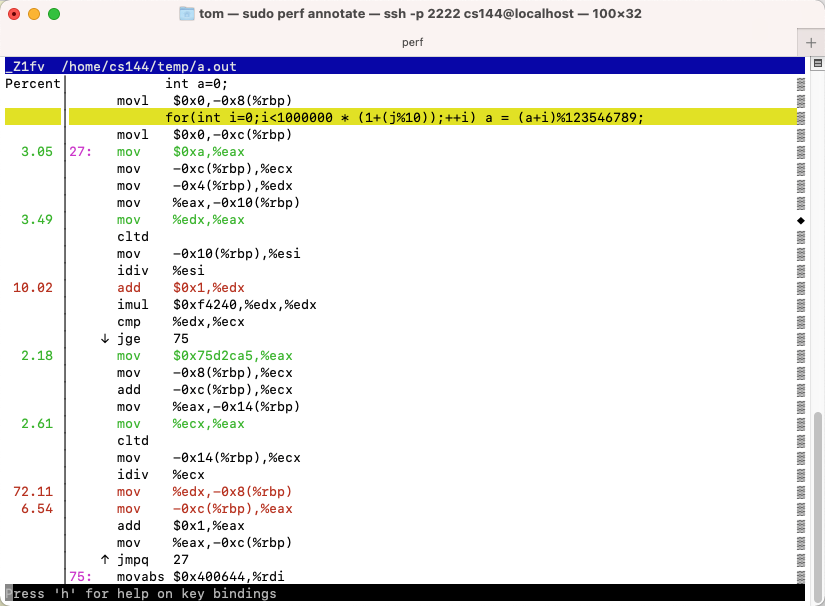Click the window title text

point(420,14)
